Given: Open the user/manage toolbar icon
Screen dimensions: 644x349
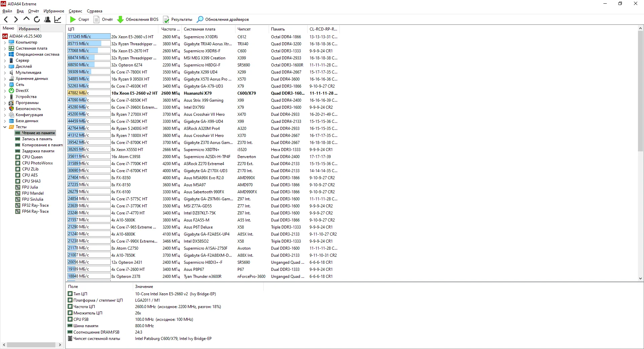Looking at the screenshot, I should click(47, 19).
